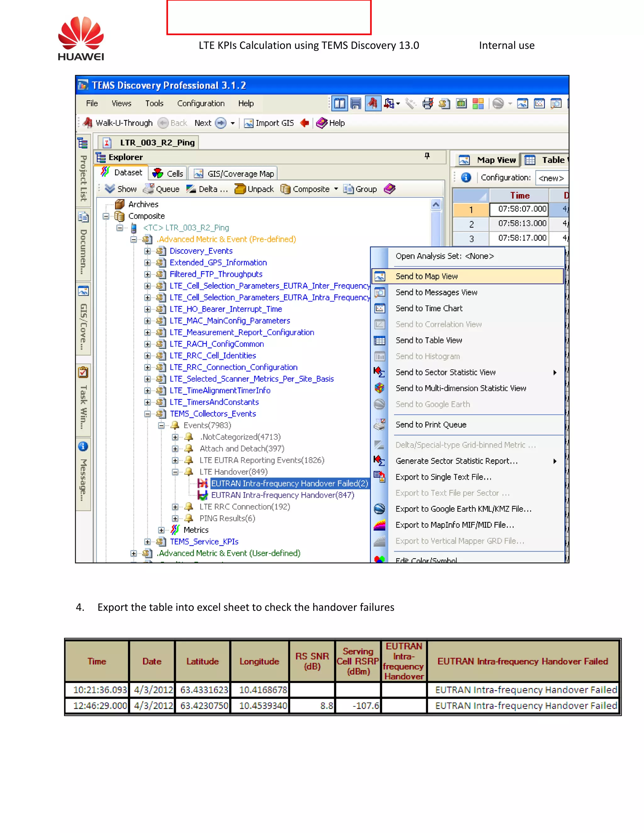Click the import tree structure icon
Viewport: 644px width, 833px height.
tap(389, 103)
